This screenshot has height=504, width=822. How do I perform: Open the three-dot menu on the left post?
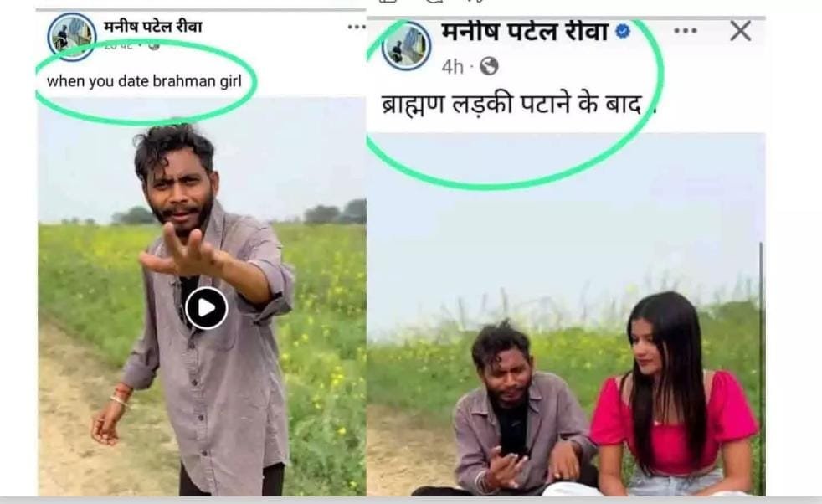pos(357,28)
